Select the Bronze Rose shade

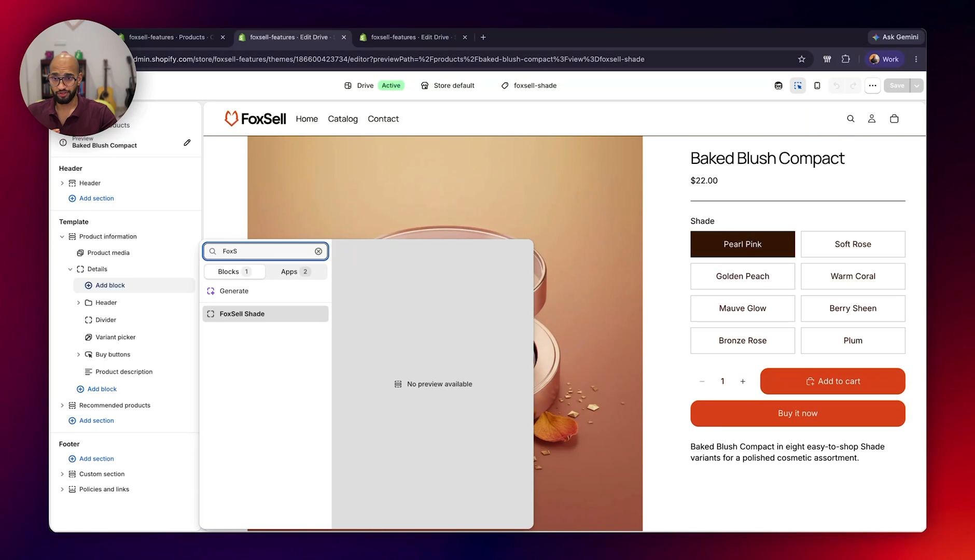[x=743, y=341]
